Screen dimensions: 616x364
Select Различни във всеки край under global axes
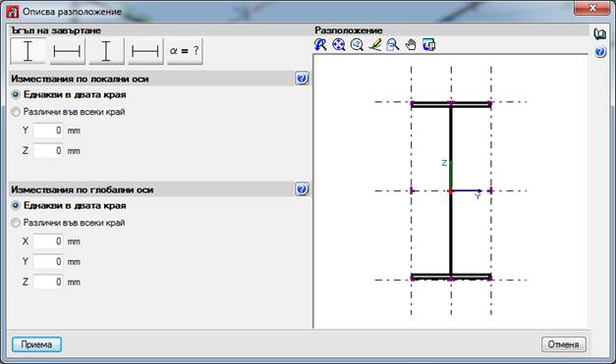coord(68,223)
